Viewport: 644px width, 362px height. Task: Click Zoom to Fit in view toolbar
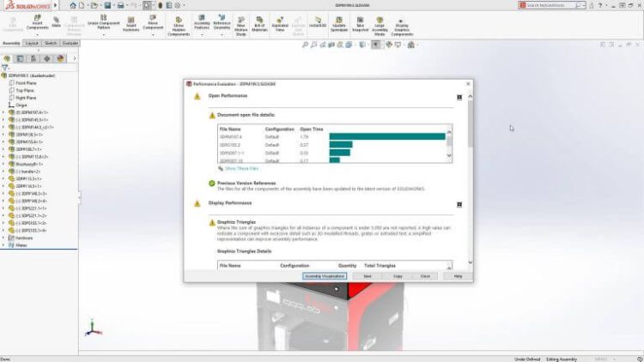[305, 45]
